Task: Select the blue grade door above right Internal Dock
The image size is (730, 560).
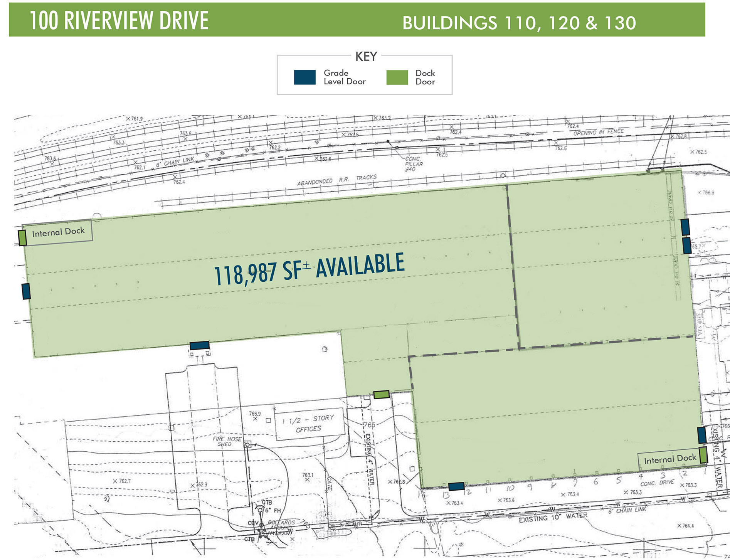Action: coord(702,435)
